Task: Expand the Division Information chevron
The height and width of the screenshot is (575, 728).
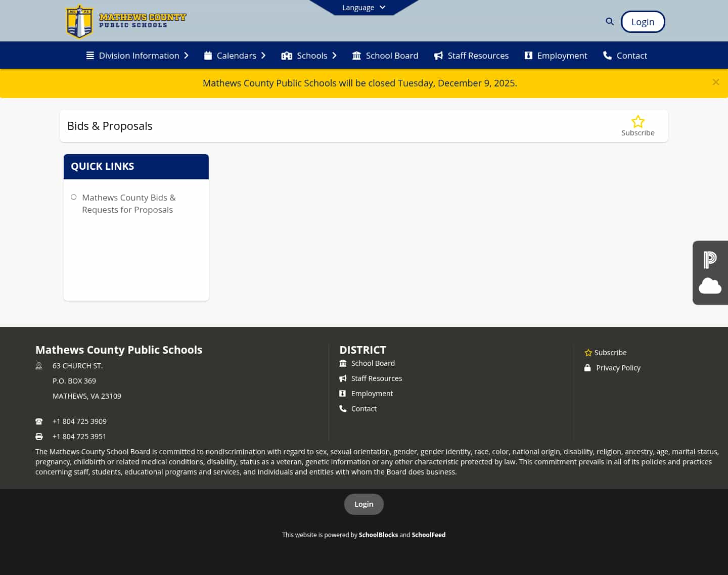Action: pos(186,56)
